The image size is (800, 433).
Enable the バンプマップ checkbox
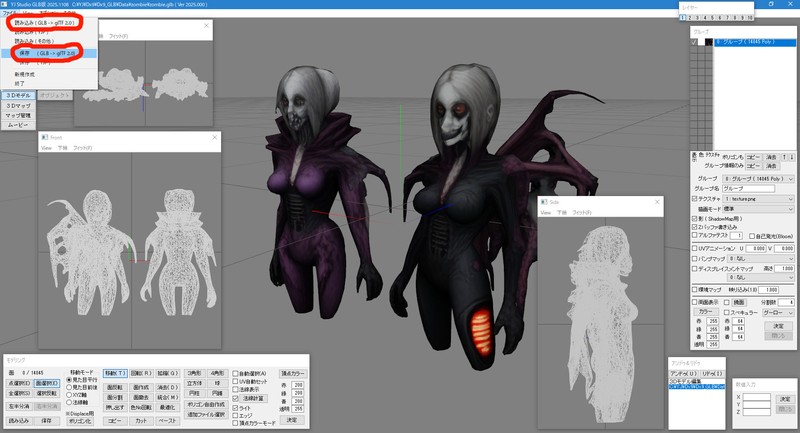coord(694,259)
